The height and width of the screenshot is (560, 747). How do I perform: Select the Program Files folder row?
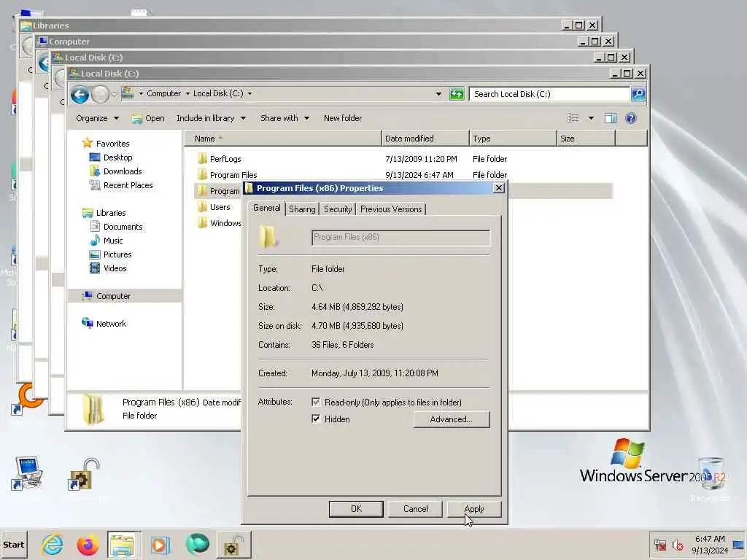pos(403,175)
